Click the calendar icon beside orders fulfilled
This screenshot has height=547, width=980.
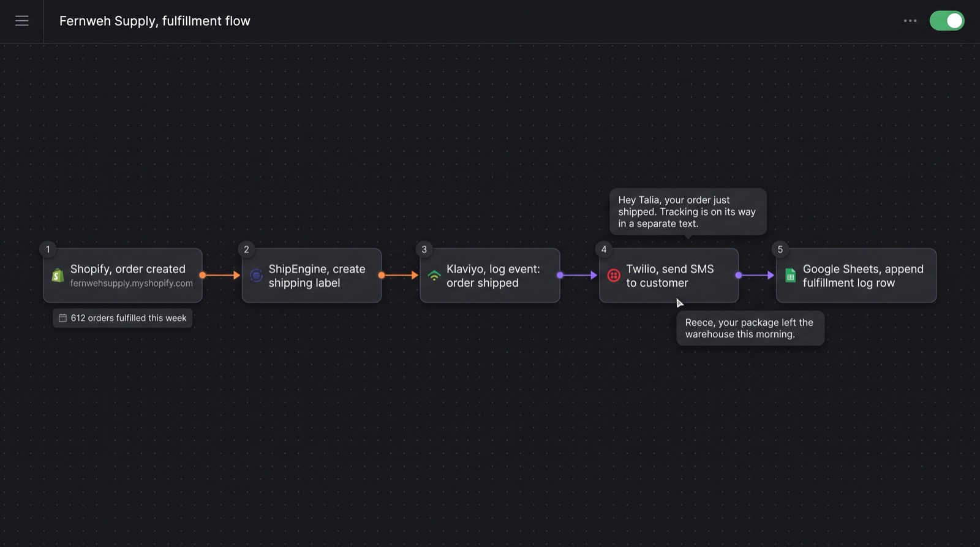(x=62, y=318)
